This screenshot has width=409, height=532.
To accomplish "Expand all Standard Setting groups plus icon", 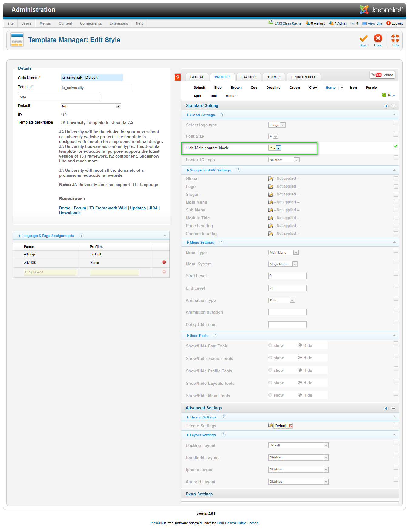I will 386,106.
